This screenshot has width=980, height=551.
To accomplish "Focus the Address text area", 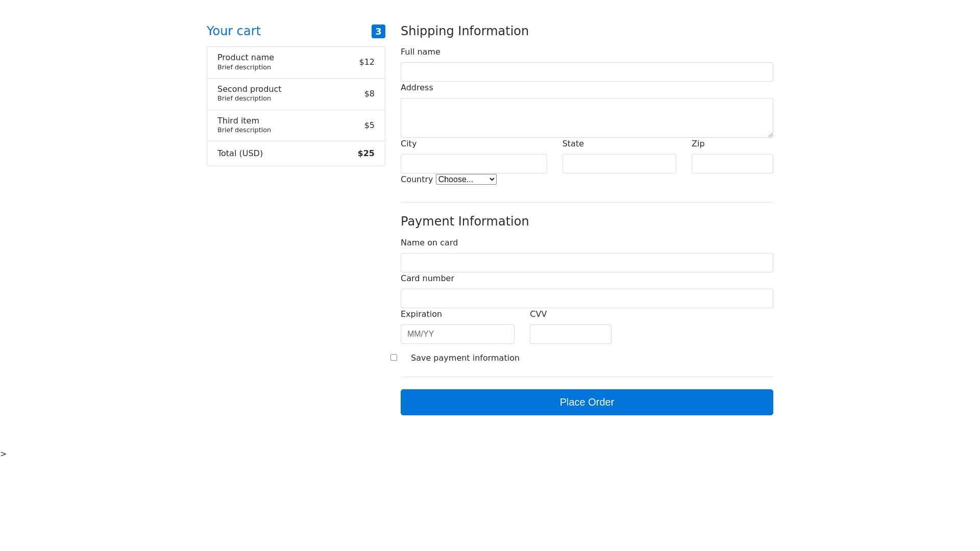I will 586,118.
